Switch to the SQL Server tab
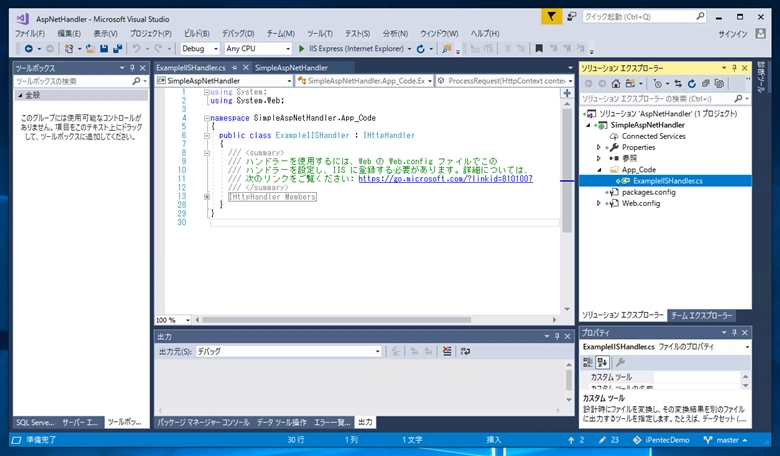The width and height of the screenshot is (780, 456). [x=35, y=422]
